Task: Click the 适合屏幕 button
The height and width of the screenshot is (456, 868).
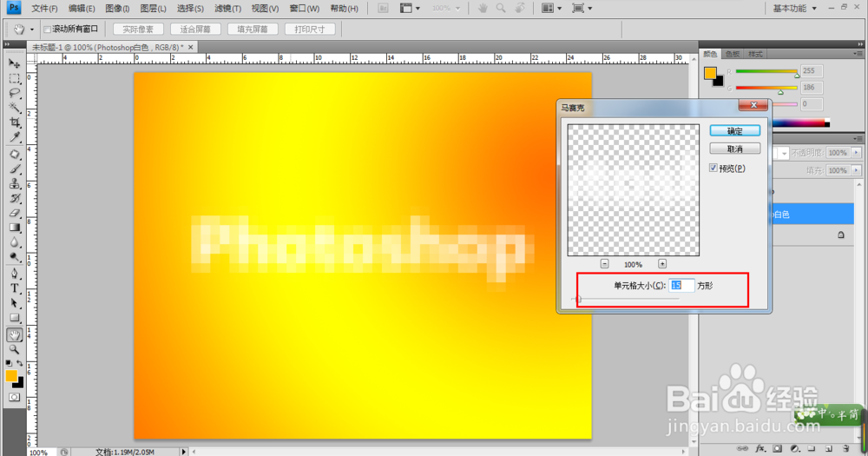Action: coord(195,30)
